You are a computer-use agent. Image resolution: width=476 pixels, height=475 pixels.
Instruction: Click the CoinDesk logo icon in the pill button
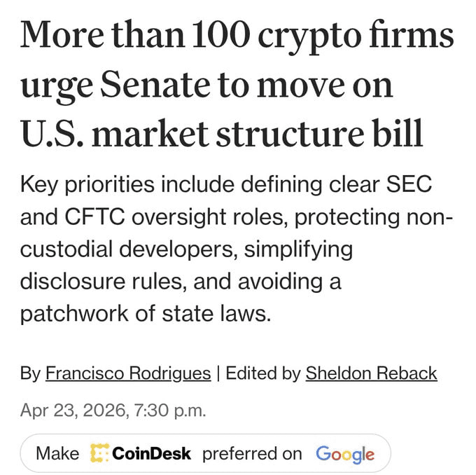click(x=99, y=453)
